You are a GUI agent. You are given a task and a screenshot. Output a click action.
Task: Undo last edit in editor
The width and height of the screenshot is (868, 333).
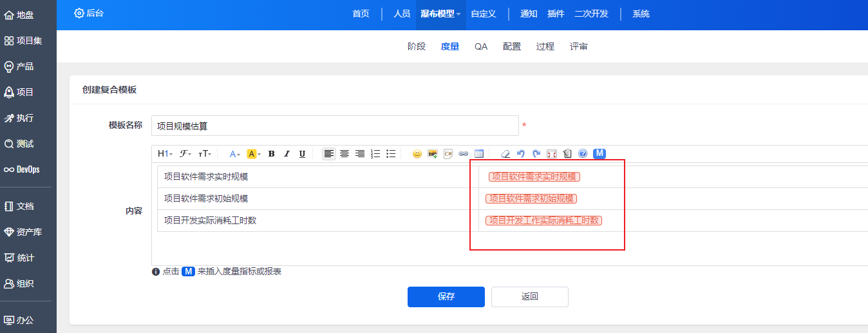coord(521,154)
